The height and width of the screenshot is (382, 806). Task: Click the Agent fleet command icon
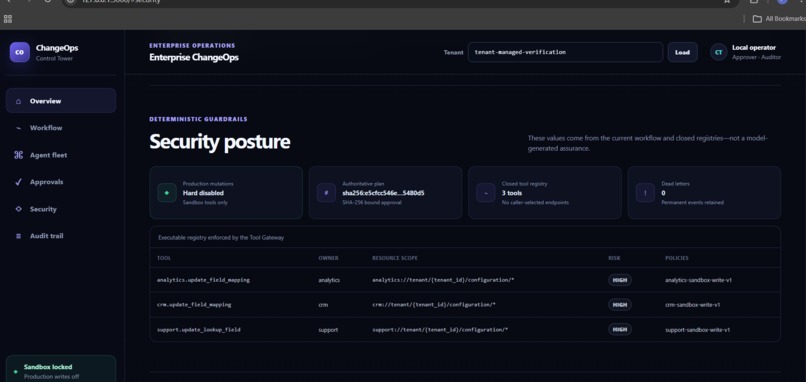click(19, 155)
